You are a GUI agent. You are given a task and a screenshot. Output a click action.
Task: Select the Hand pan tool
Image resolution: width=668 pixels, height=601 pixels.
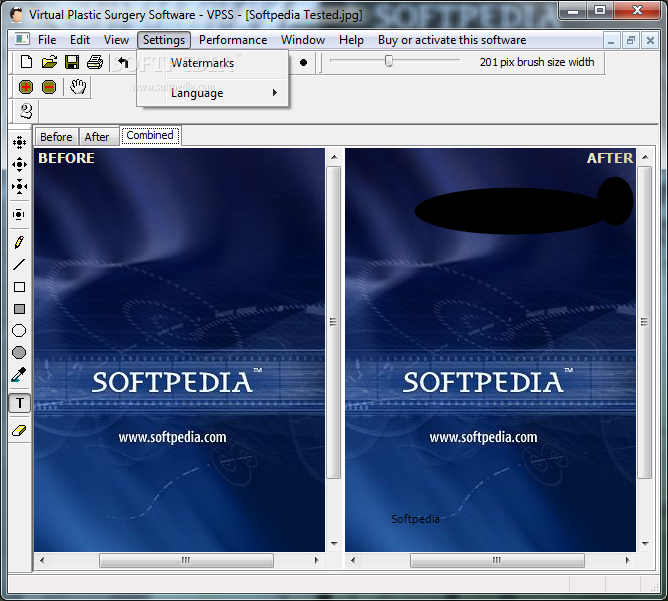click(x=78, y=86)
